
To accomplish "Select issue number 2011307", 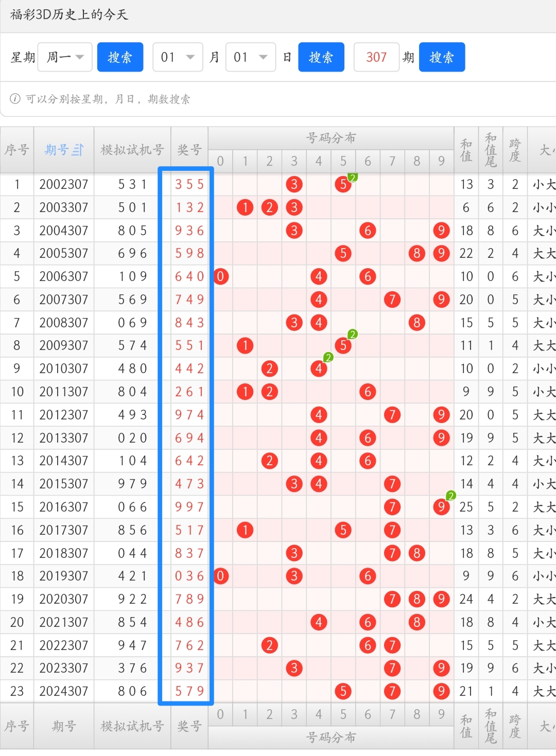I will tap(64, 392).
